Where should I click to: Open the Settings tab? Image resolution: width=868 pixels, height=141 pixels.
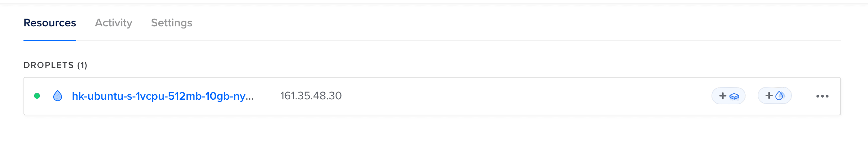pos(171,23)
